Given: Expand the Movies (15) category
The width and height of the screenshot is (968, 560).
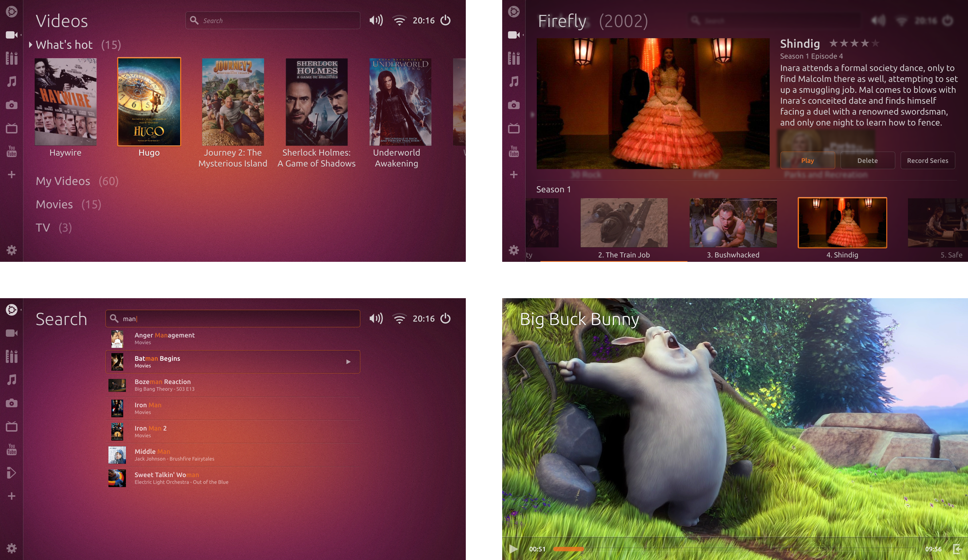Looking at the screenshot, I should (68, 204).
